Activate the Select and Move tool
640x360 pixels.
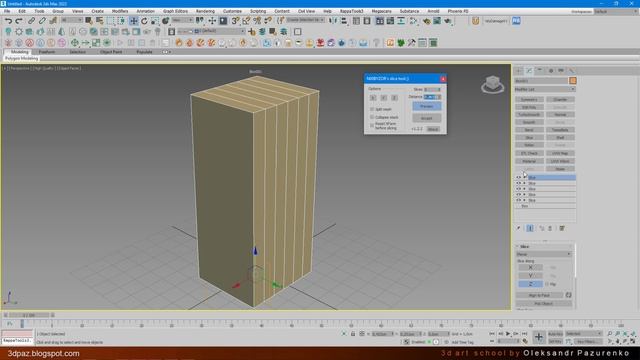[133, 21]
